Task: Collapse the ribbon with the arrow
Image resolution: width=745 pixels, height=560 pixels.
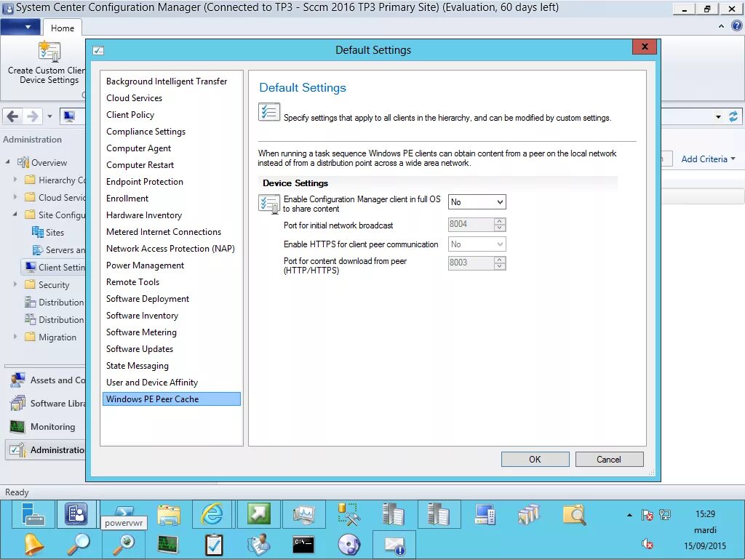Action: (721, 26)
